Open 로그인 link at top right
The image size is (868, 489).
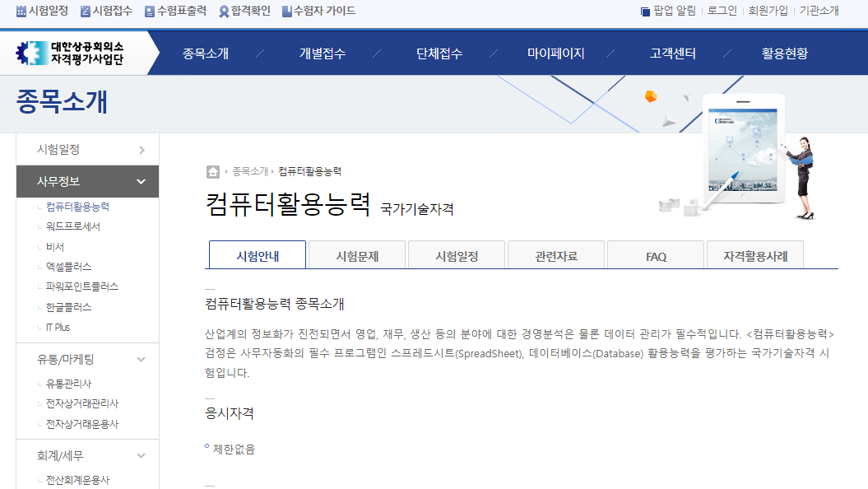pos(722,11)
